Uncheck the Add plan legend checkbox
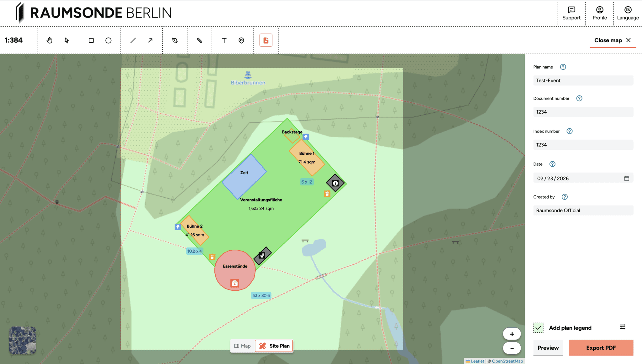 (538, 327)
